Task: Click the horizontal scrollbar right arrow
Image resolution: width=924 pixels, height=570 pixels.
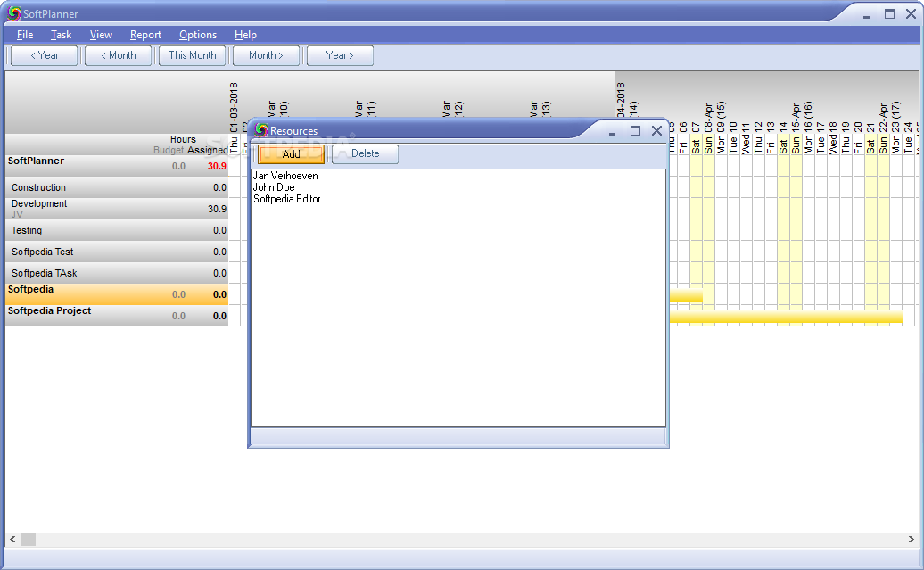Action: point(911,539)
